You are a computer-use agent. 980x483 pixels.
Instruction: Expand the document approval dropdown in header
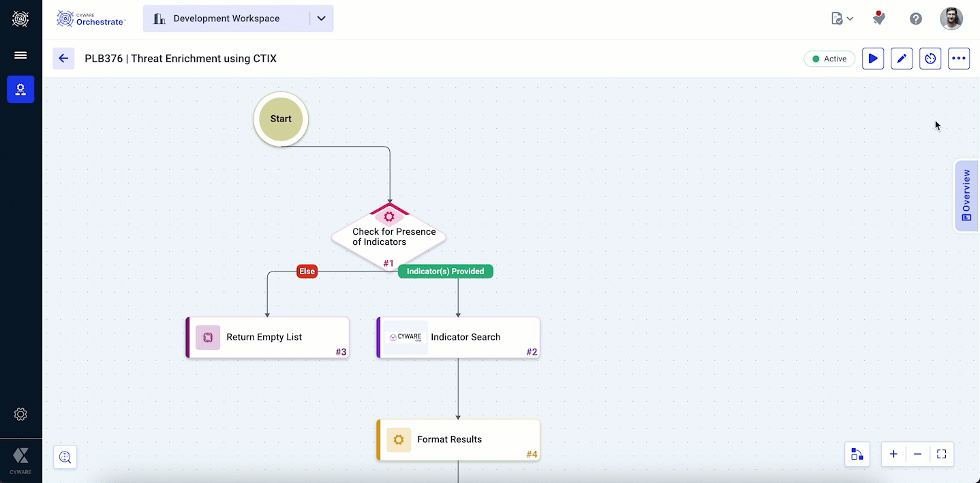point(842,18)
